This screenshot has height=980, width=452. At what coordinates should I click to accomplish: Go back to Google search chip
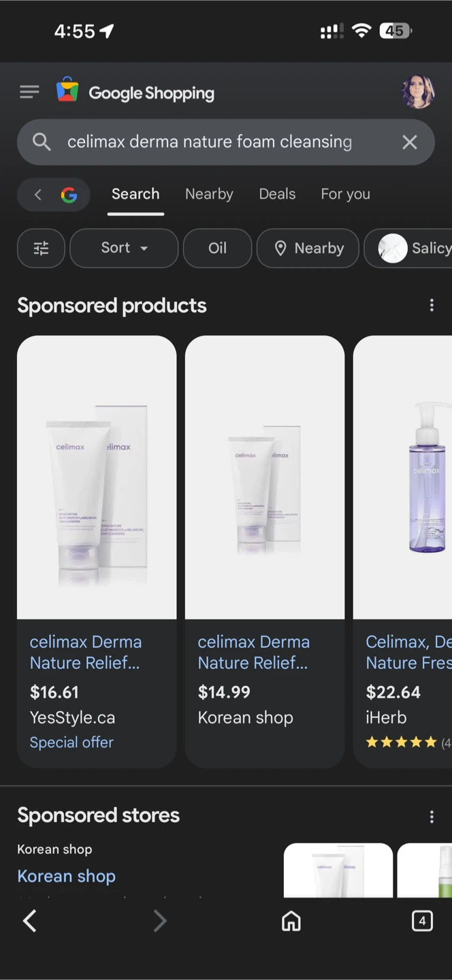click(54, 195)
